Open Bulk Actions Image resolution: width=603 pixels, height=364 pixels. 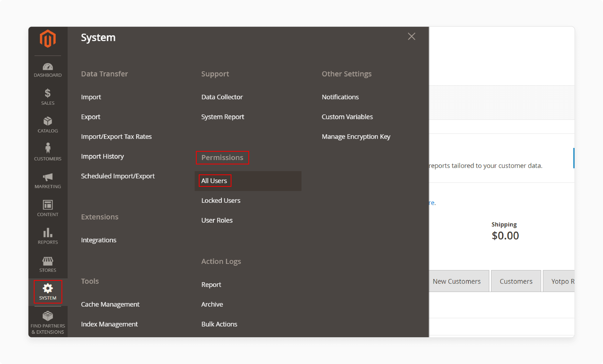(x=219, y=324)
